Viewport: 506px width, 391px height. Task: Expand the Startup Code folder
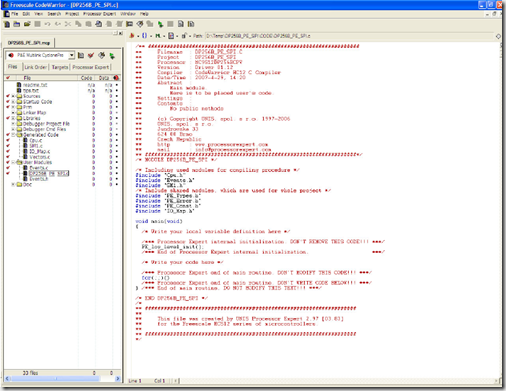click(13, 102)
